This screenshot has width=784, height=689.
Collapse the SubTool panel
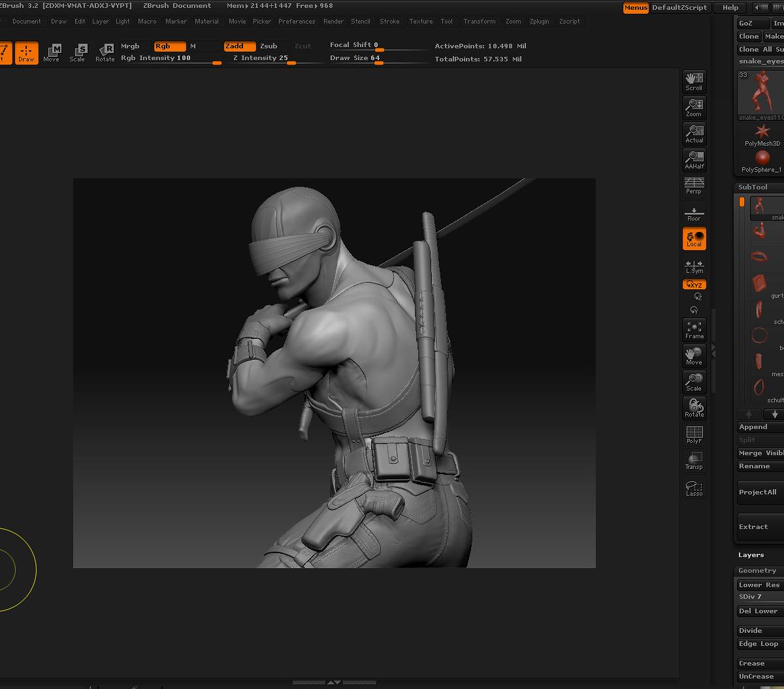coord(753,187)
